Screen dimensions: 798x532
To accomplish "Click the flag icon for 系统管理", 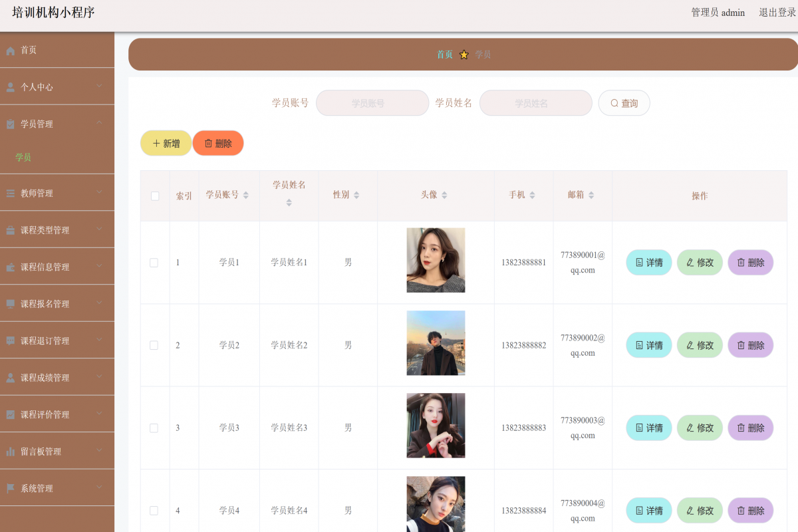I will (11, 488).
